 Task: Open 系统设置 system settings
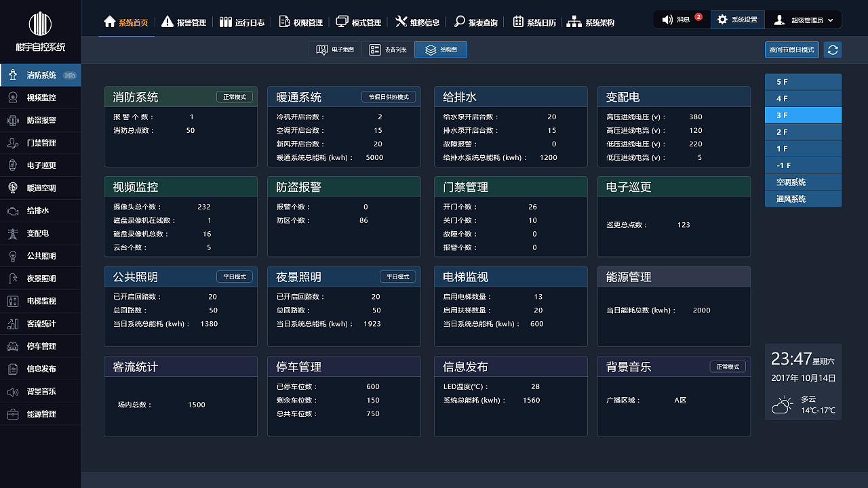737,19
